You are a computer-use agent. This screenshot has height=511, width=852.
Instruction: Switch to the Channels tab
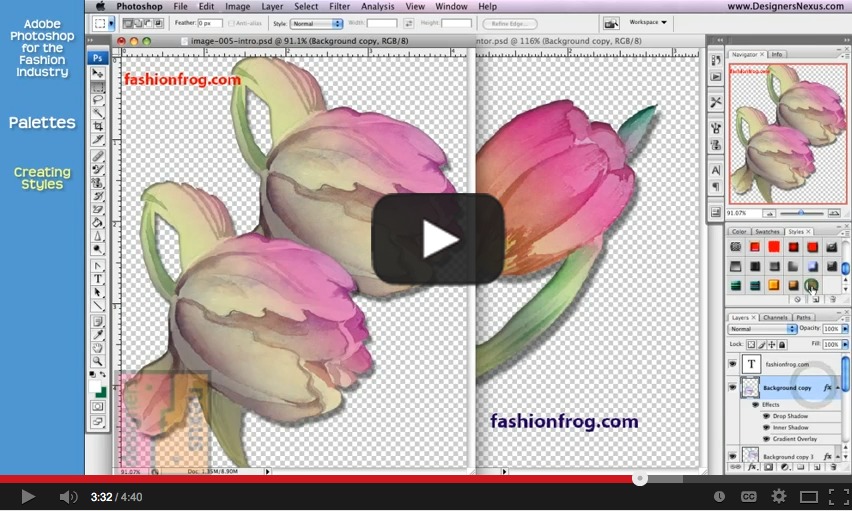pyautogui.click(x=775, y=317)
